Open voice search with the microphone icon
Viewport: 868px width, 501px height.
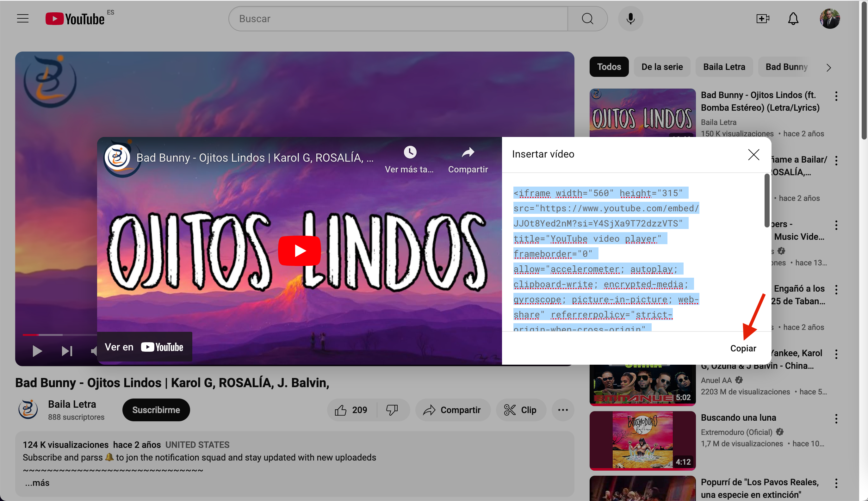(x=629, y=19)
